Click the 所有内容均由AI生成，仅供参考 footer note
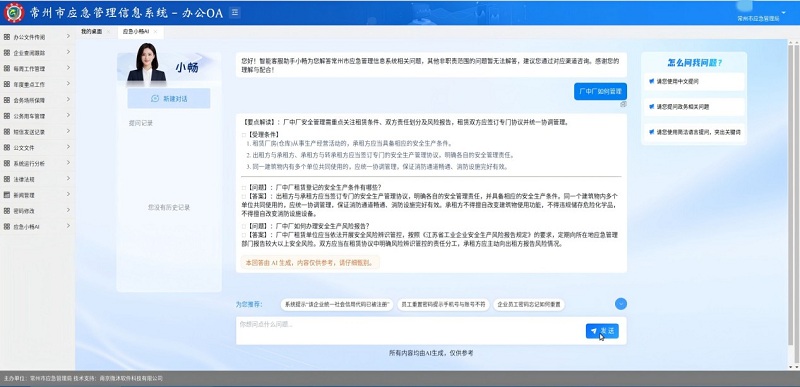 (431, 353)
